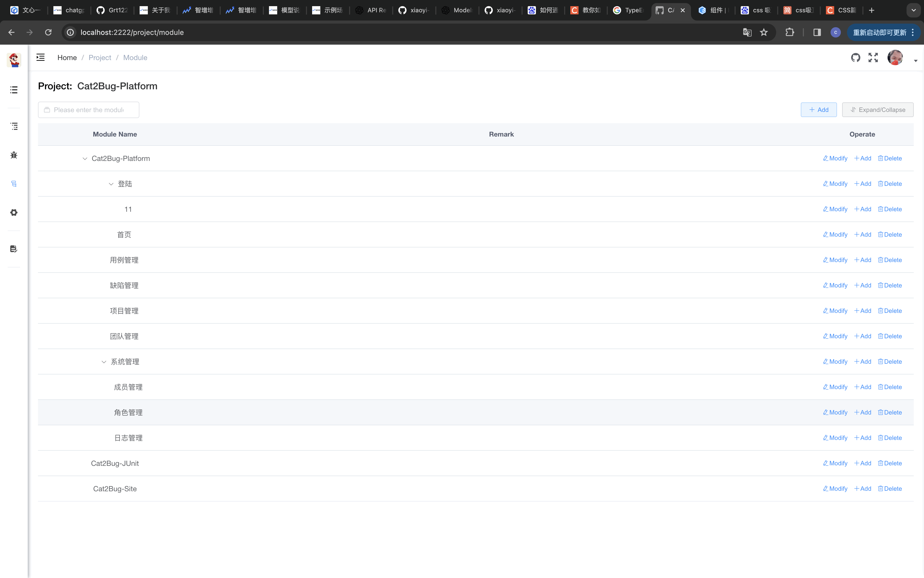The height and width of the screenshot is (578, 924).
Task: Collapse the 系统管理 module row
Action: pyautogui.click(x=104, y=362)
